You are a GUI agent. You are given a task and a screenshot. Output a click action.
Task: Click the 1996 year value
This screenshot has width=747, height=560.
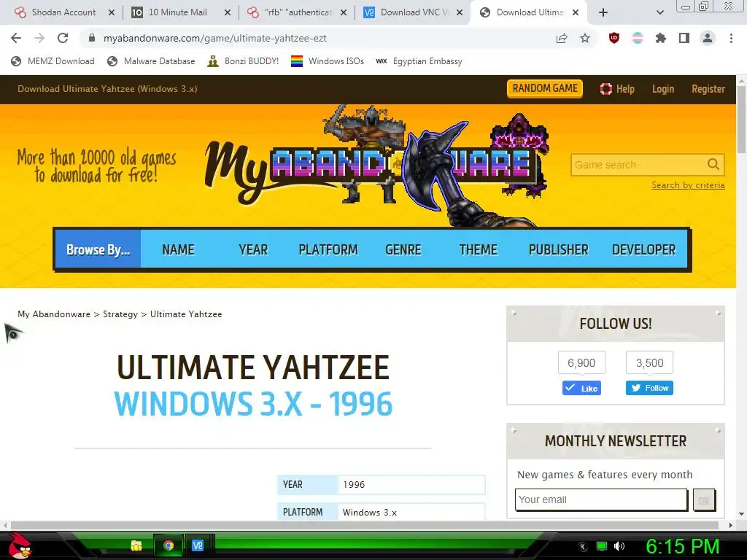tap(354, 485)
